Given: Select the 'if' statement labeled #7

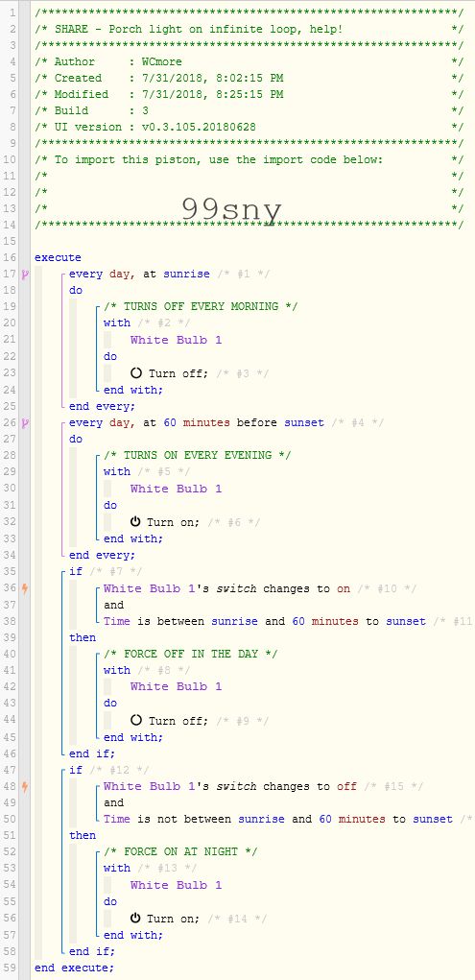Looking at the screenshot, I should coord(76,571).
